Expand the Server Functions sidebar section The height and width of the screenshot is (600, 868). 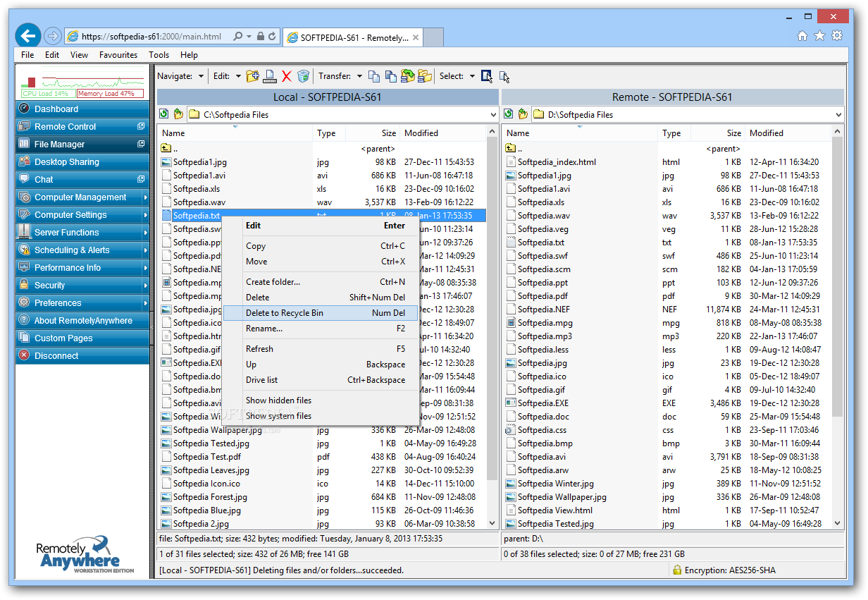[82, 233]
